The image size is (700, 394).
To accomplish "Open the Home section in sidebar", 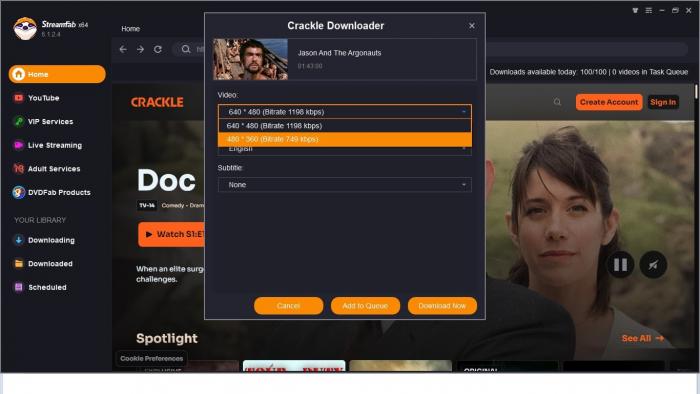I will (57, 74).
